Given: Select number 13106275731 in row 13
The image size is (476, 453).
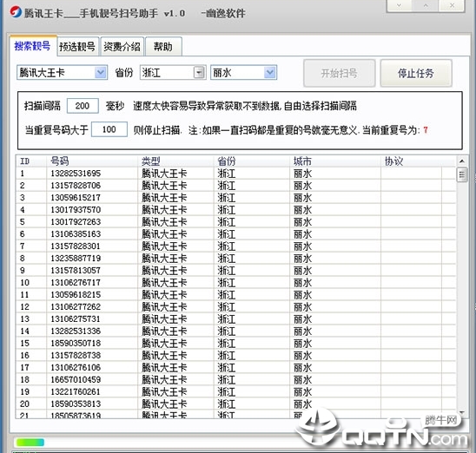Looking at the screenshot, I should [x=76, y=319].
